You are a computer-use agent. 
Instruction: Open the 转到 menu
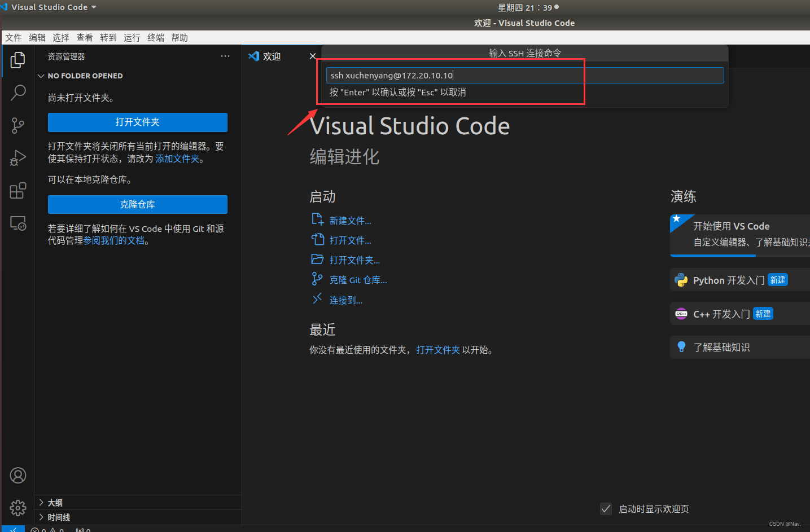tap(108, 38)
